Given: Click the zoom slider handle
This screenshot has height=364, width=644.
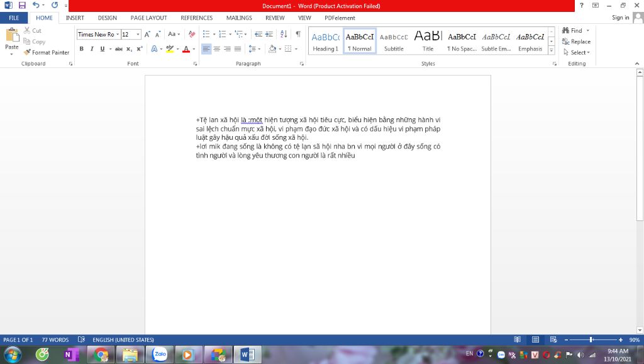Looking at the screenshot, I should pyautogui.click(x=591, y=339).
